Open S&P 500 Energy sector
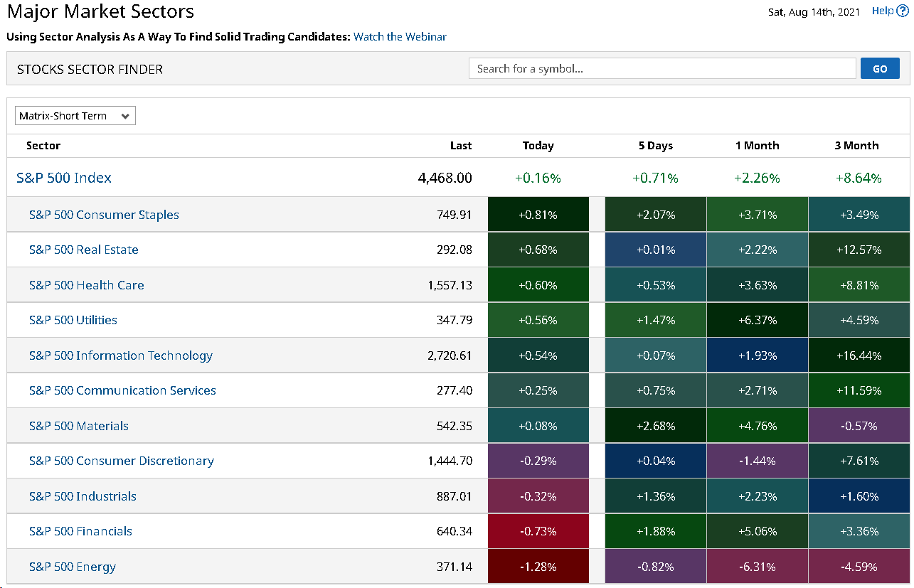914x588 pixels. (x=73, y=567)
